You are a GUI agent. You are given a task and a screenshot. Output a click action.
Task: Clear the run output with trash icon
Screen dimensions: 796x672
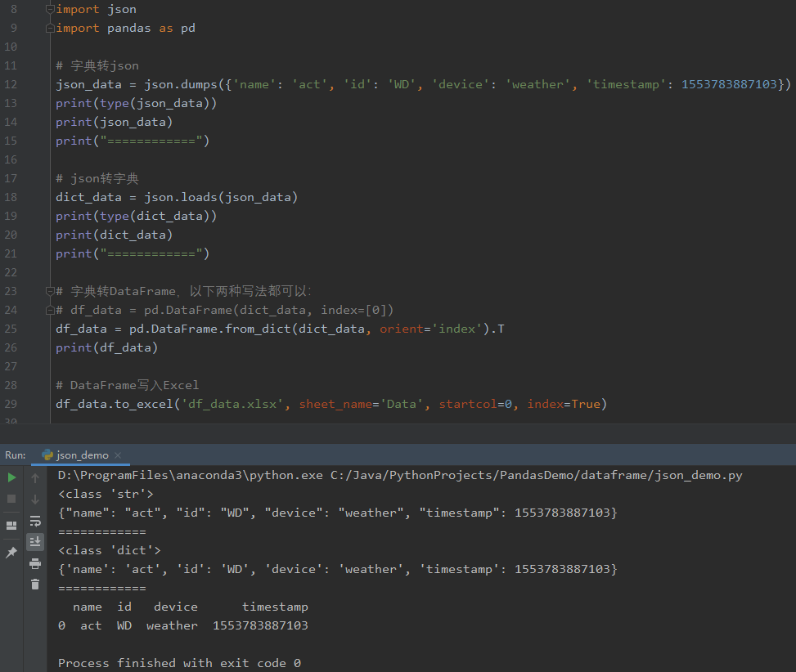34,583
